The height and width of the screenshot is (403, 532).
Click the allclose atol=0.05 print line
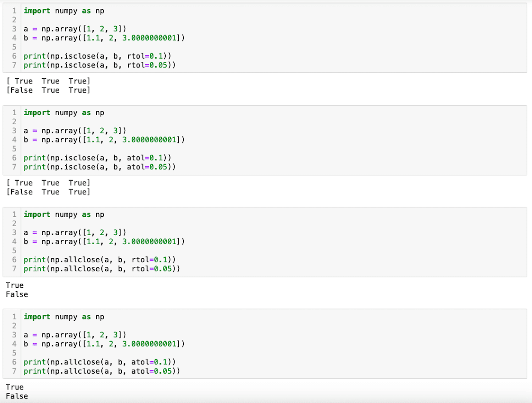102,371
